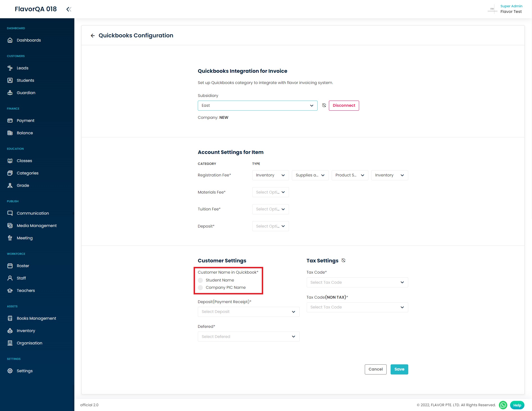The width and height of the screenshot is (532, 411).
Task: Navigate to Classes menu item
Action: pos(24,161)
